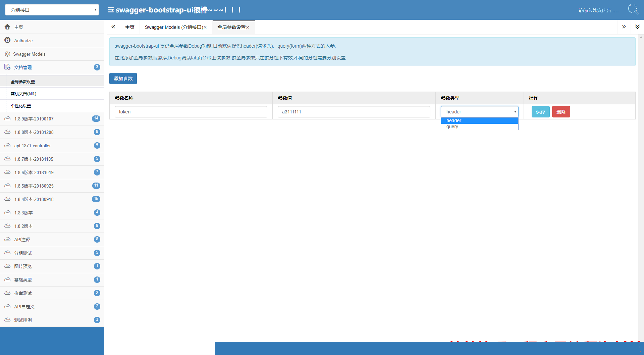This screenshot has width=644, height=355.
Task: Close the Swagger Models (分组接口) tab
Action: [x=205, y=28]
